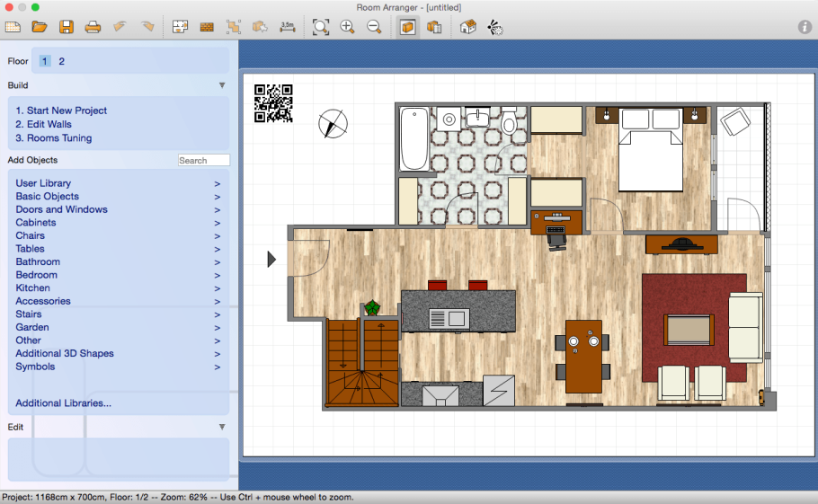Select Floor 1
818x504 pixels.
[44, 61]
